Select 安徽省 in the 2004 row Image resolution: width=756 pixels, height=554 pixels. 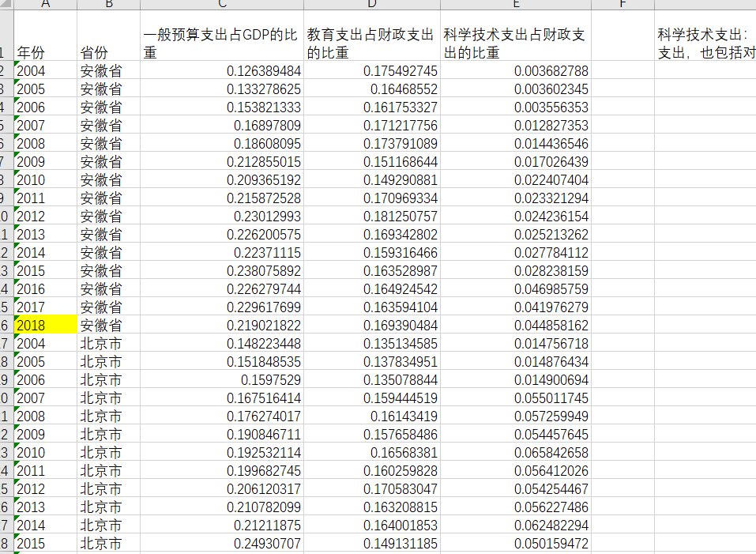pos(108,70)
